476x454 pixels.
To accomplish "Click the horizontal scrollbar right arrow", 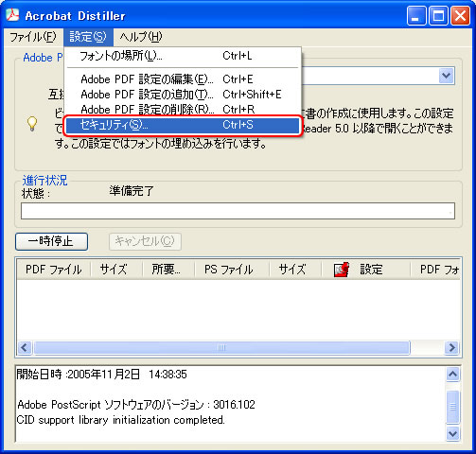I will tap(451, 348).
